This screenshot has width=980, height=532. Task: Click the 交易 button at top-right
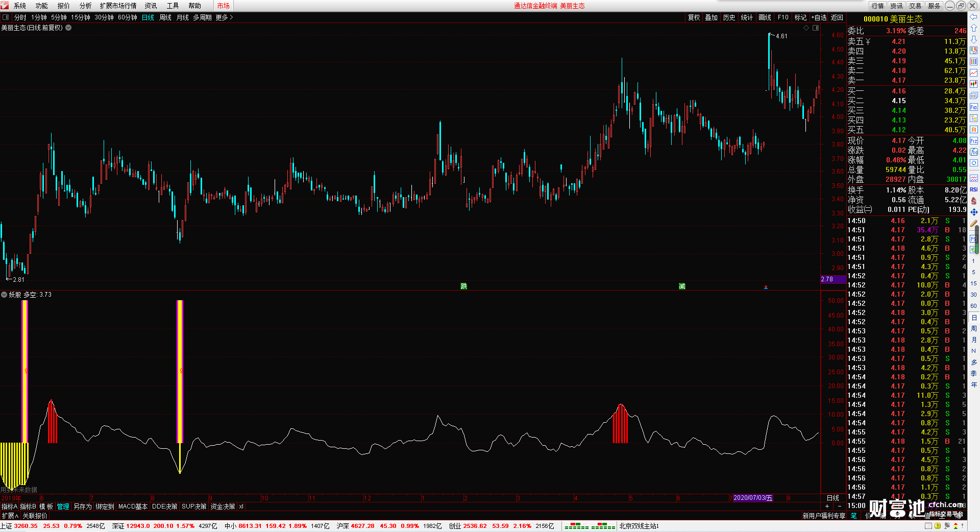916,6
